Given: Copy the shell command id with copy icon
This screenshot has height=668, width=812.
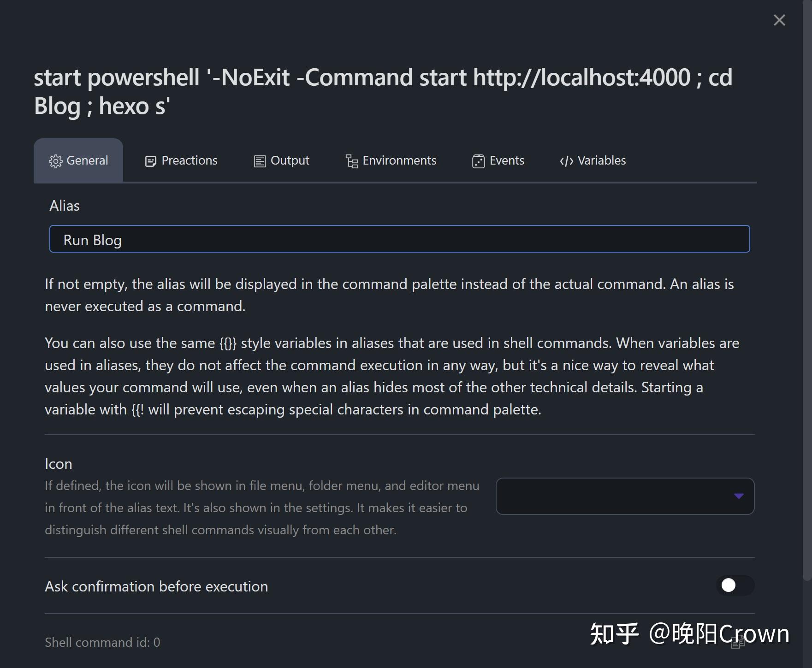Looking at the screenshot, I should 738,641.
